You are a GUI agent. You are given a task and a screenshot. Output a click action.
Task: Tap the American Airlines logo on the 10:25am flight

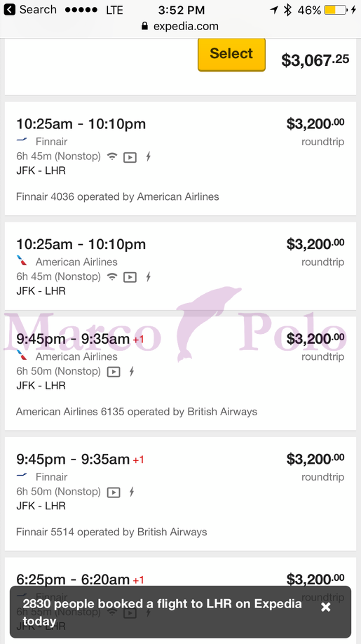tap(22, 261)
